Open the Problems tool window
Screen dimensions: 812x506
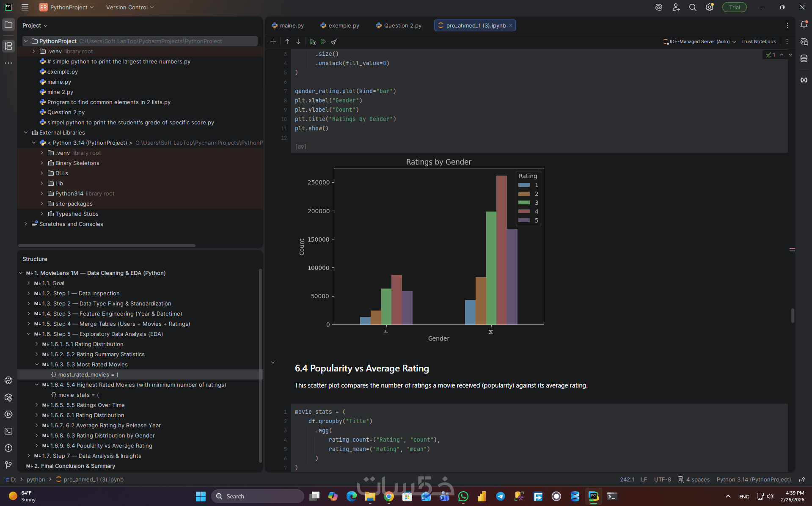click(8, 448)
